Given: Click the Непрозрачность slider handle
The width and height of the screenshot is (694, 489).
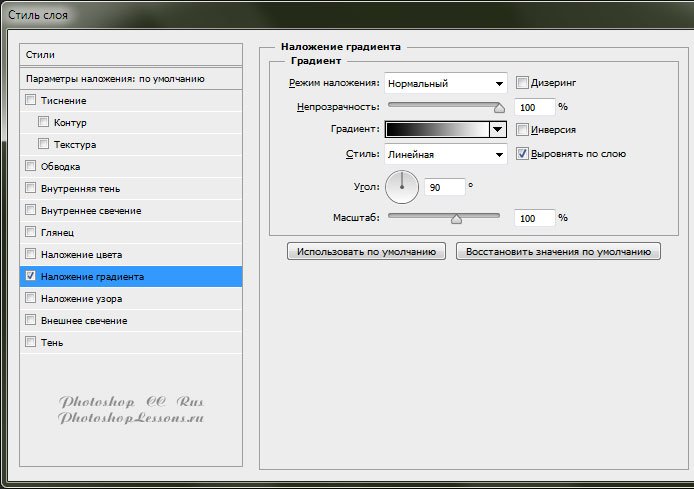Looking at the screenshot, I should coord(499,106).
